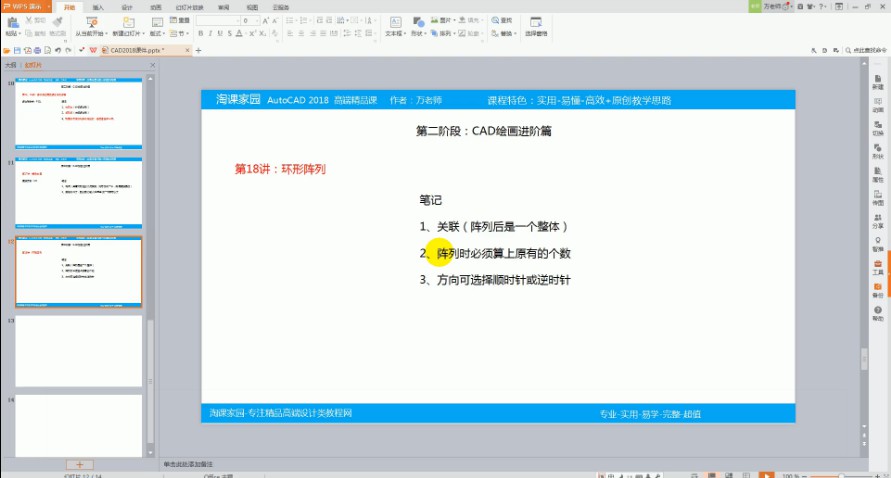This screenshot has width=891, height=478.
Task: Click the text '1、关联（阵列后是一个整体）'
Action: [493, 226]
